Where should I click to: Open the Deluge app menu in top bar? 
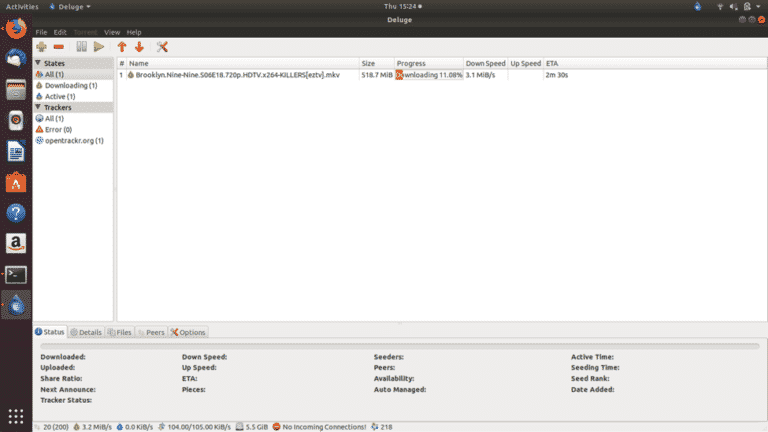[70, 6]
